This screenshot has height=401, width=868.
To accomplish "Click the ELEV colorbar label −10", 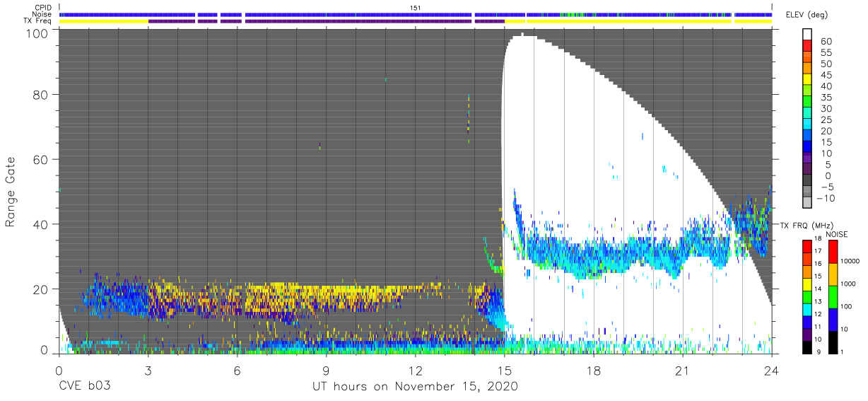I will [x=824, y=198].
